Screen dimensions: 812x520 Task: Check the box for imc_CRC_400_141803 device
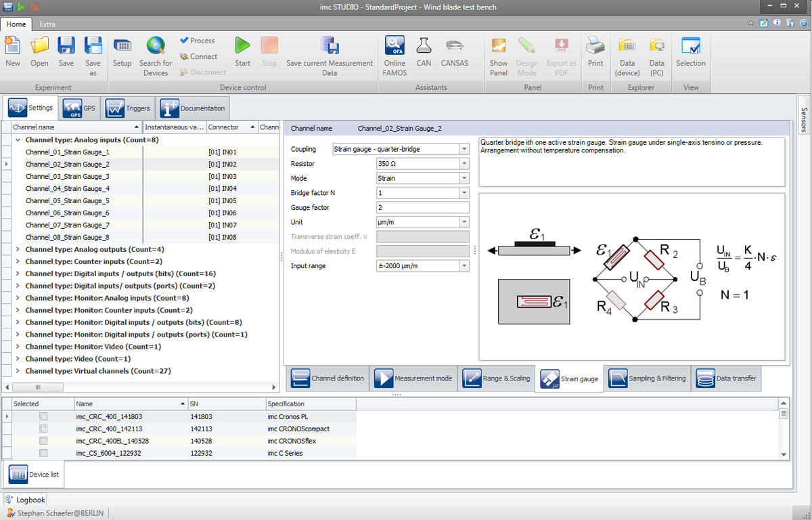tap(44, 417)
